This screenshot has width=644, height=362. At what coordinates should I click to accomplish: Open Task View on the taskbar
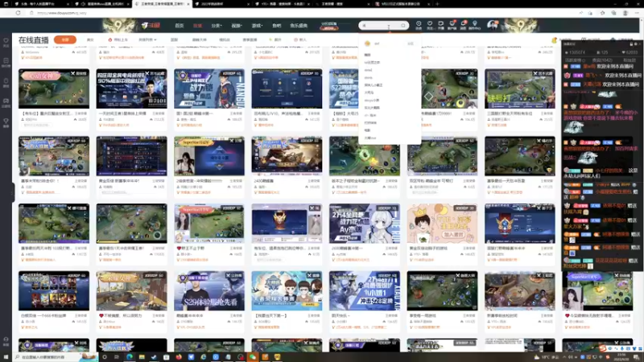point(117,357)
